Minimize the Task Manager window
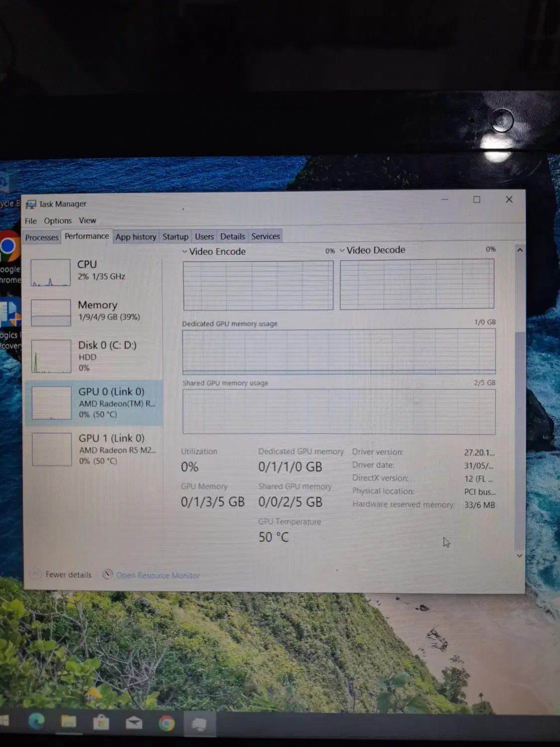Viewport: 560px width, 747px height. tap(445, 199)
